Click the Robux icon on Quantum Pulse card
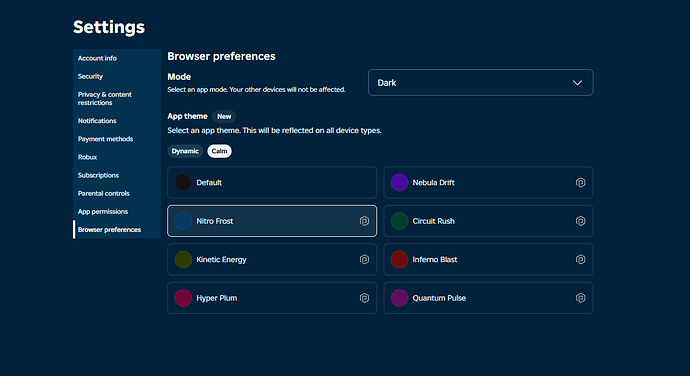Screen dimensions: 690x376 580,298
